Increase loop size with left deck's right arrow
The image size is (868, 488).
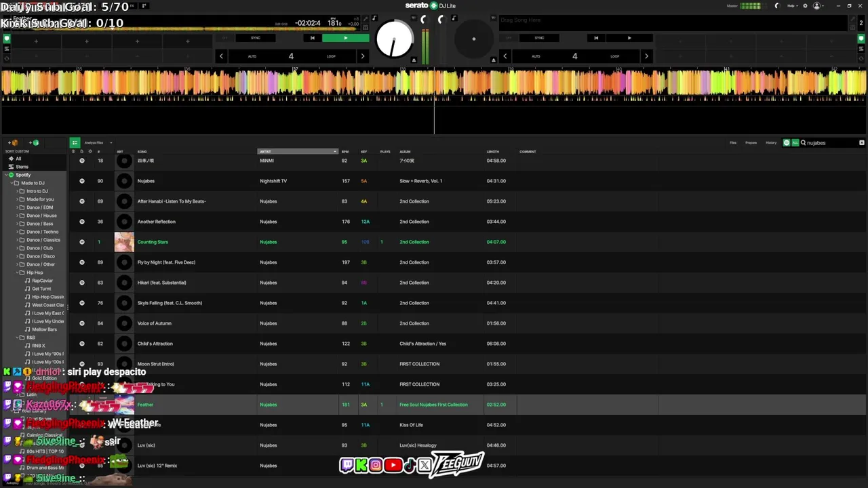click(363, 56)
